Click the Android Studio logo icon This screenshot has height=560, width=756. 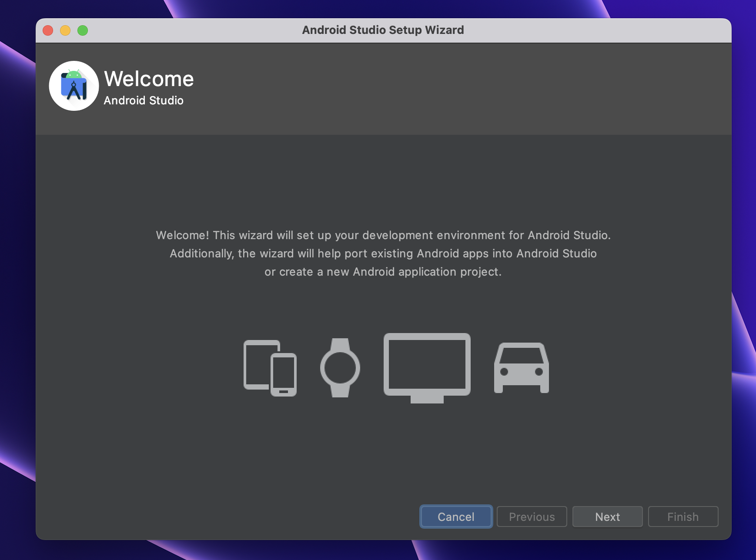coord(74,86)
